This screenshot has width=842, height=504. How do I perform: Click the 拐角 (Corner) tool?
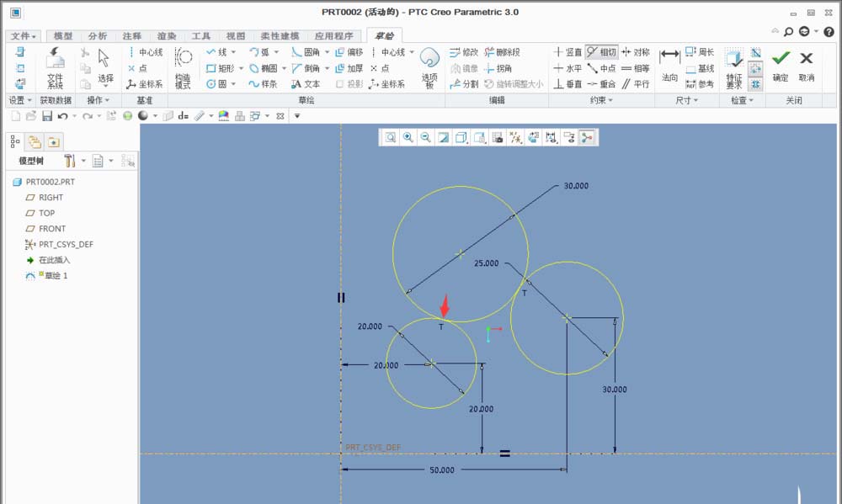[x=498, y=68]
